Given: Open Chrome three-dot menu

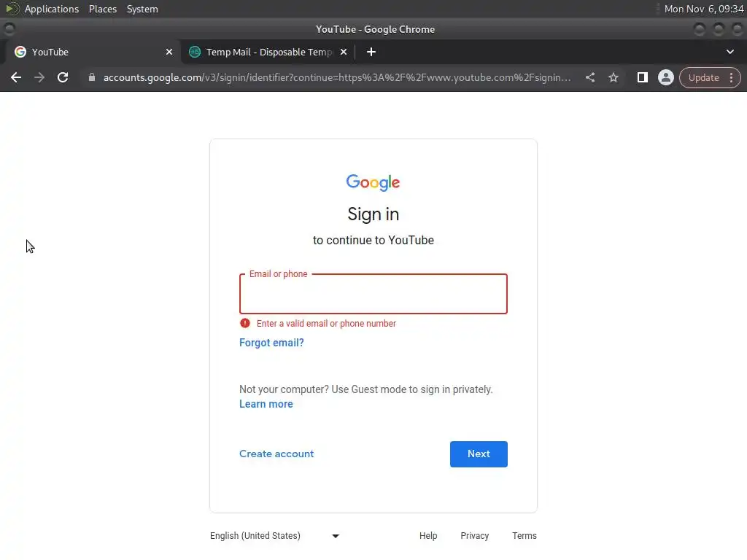Looking at the screenshot, I should [731, 77].
